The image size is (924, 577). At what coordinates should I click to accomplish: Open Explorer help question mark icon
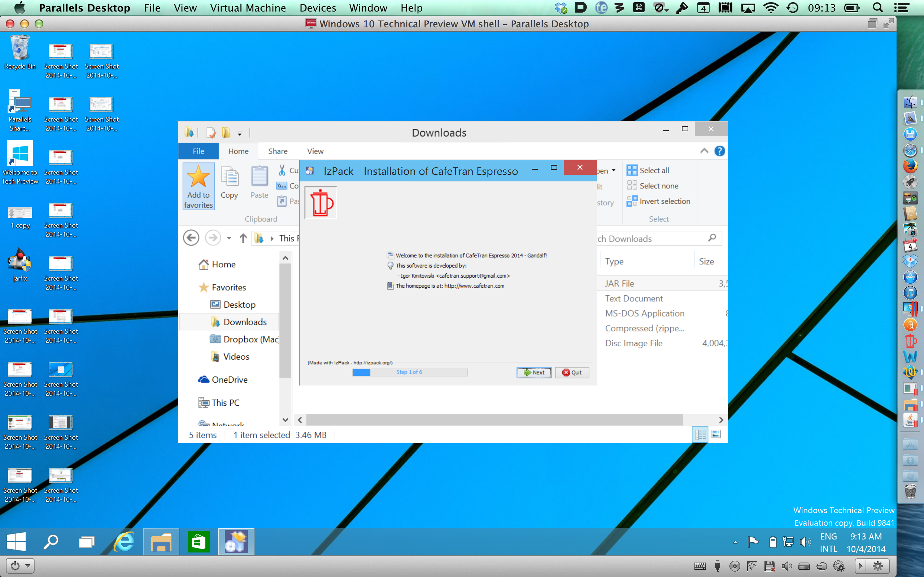click(719, 151)
